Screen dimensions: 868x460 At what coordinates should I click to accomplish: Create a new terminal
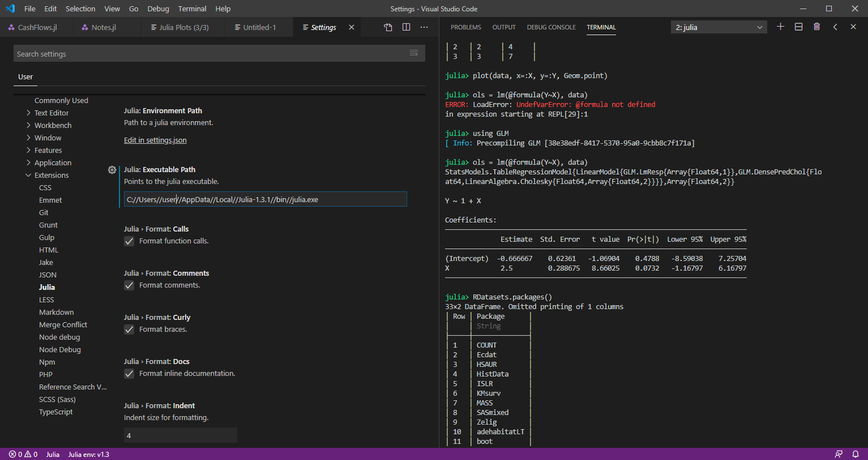[780, 27]
